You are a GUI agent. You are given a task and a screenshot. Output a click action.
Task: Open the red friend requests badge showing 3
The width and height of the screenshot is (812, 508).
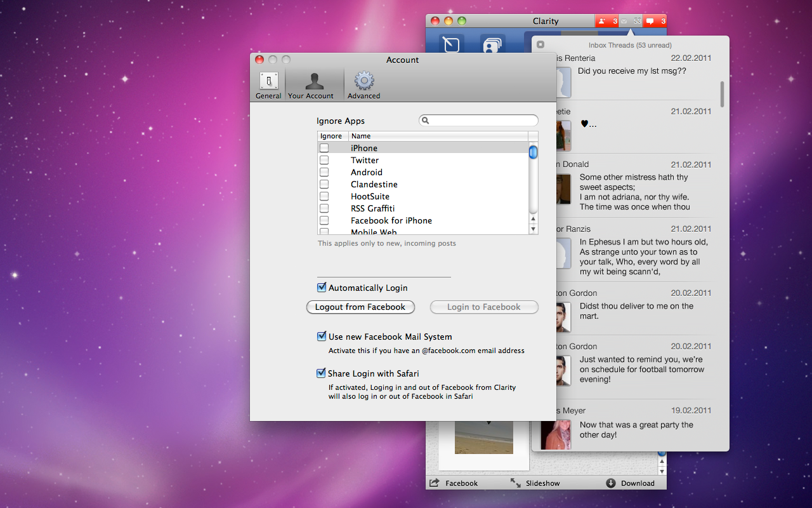pyautogui.click(x=607, y=21)
